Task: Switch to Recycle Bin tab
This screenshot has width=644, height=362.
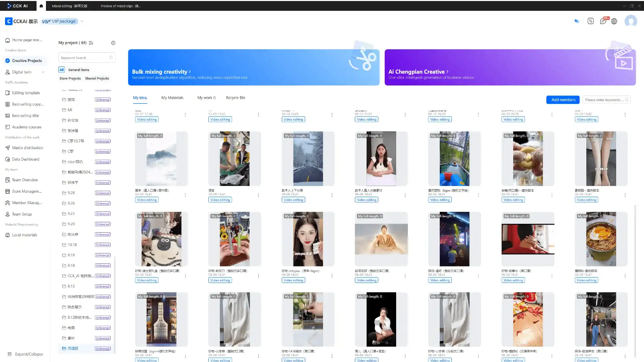Action: pyautogui.click(x=235, y=98)
